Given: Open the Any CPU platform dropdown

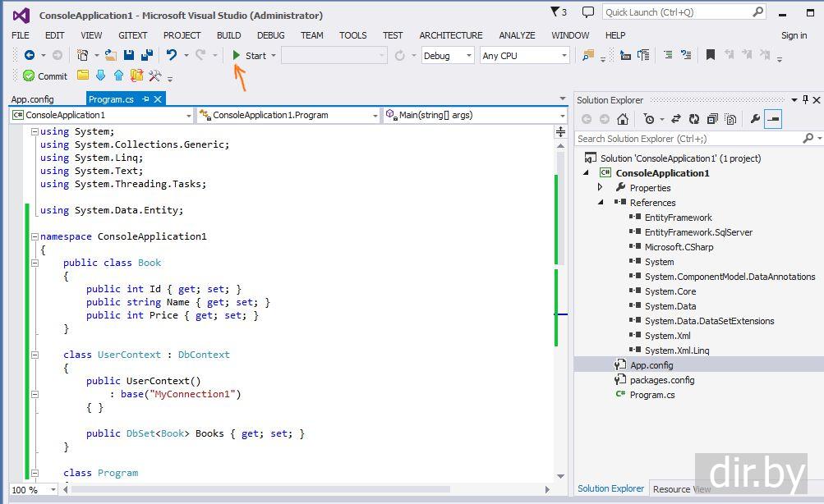Looking at the screenshot, I should click(525, 56).
